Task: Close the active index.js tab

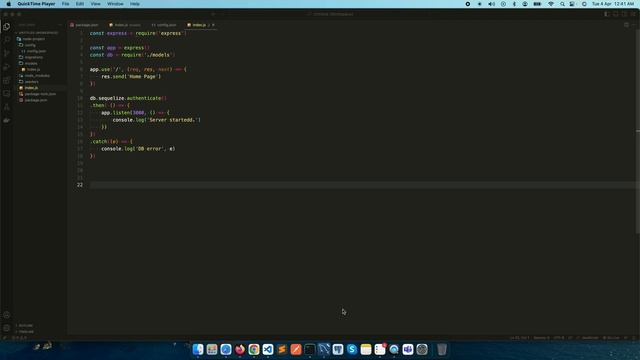Action: [x=213, y=25]
